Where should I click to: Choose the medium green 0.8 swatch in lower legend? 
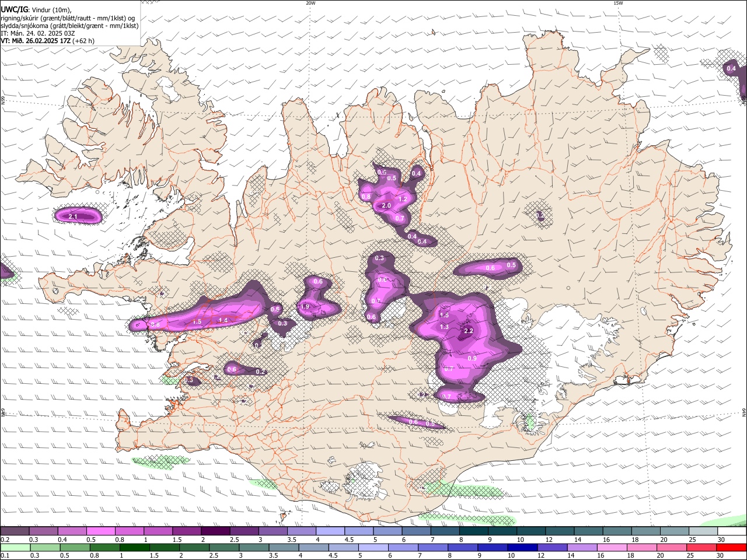point(104,547)
